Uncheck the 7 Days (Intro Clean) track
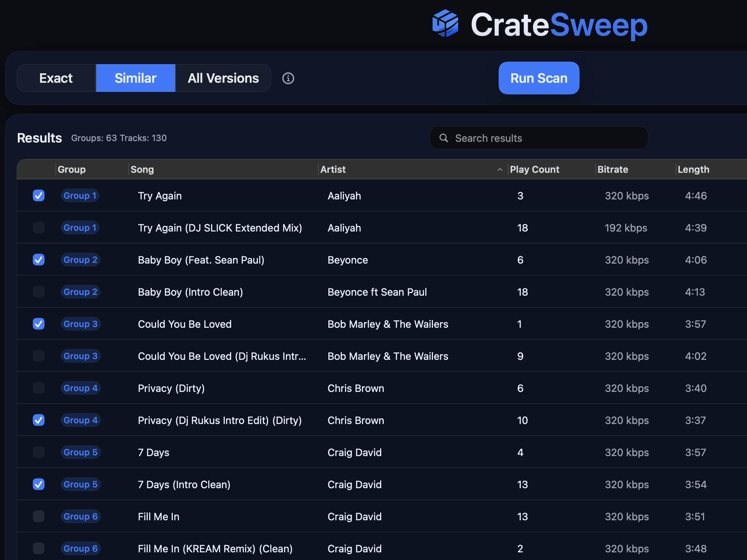Viewport: 747px width, 560px height. (39, 485)
